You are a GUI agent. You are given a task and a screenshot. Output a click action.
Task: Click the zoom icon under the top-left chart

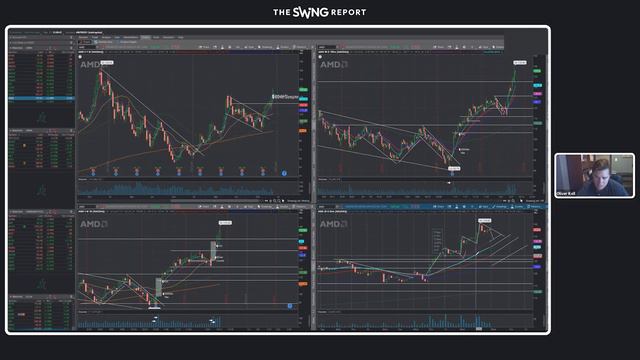click(275, 201)
